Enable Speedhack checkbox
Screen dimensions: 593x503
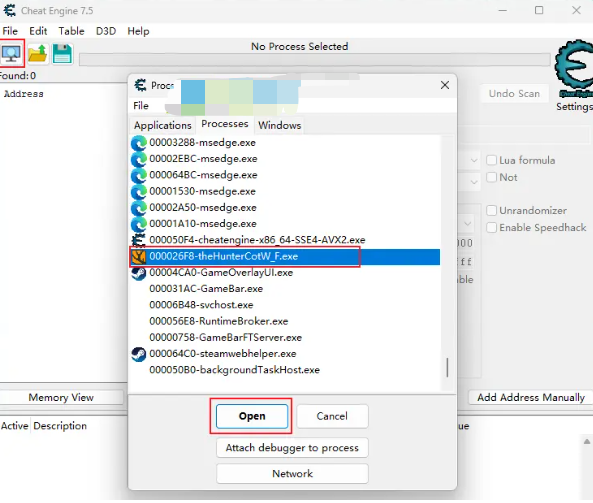click(491, 228)
